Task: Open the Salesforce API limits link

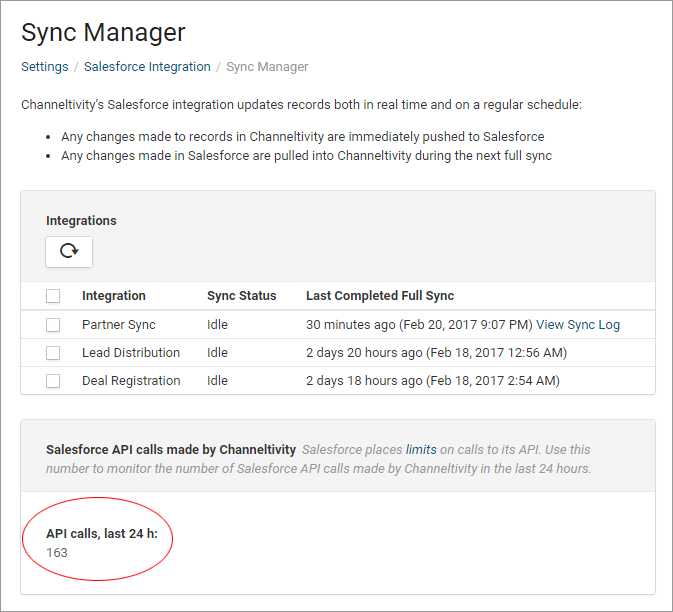Action: [421, 449]
